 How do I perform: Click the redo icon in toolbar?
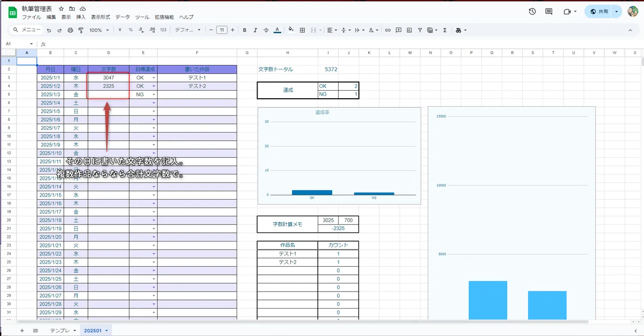[x=60, y=30]
